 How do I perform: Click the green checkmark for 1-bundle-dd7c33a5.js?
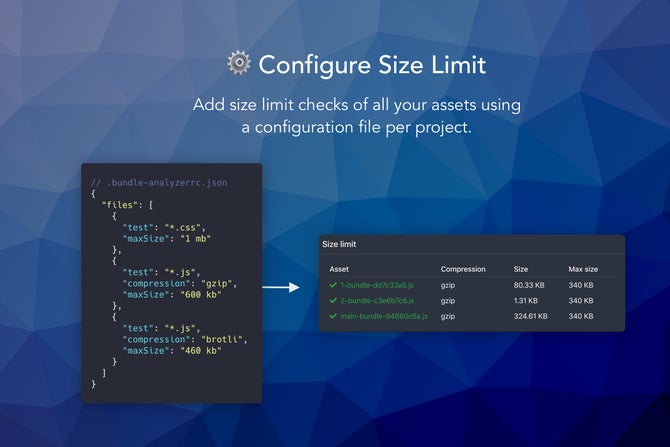[x=333, y=285]
